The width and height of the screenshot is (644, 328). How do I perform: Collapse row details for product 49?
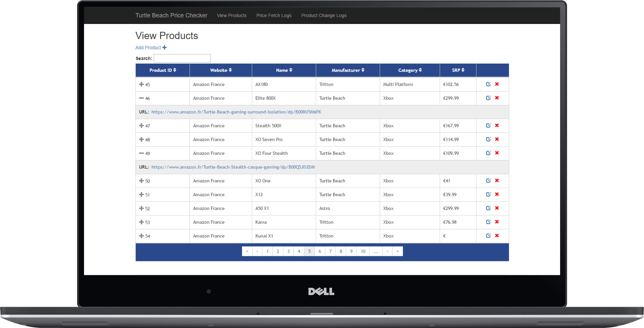pos(141,153)
